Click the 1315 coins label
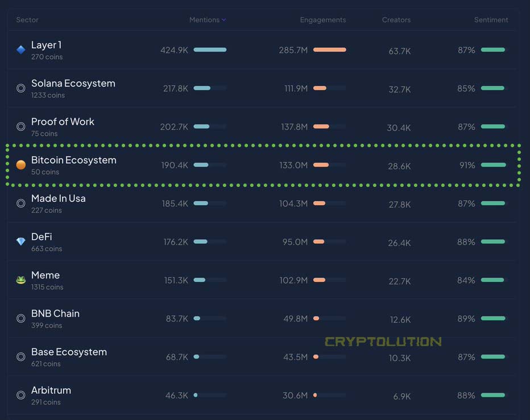Screen dimensions: 530x420 click(x=47, y=287)
